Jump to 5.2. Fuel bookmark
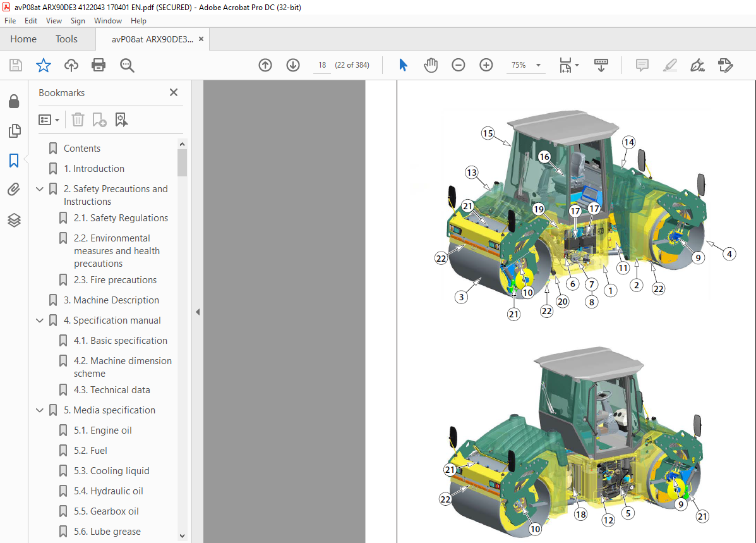Viewport: 756px width, 543px height. (x=91, y=451)
